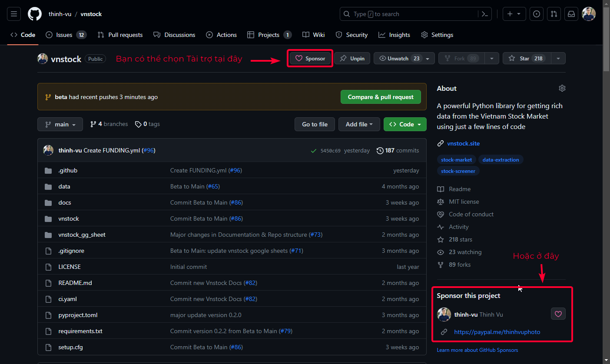Open the vnstock.site link
The width and height of the screenshot is (610, 364).
tap(463, 143)
